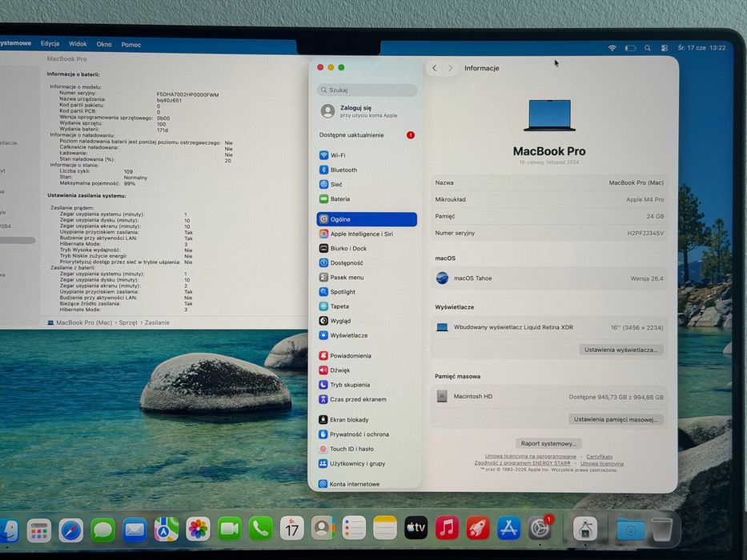Image resolution: width=747 pixels, height=560 pixels.
Task: Launch Music from the Dock
Action: pyautogui.click(x=447, y=528)
